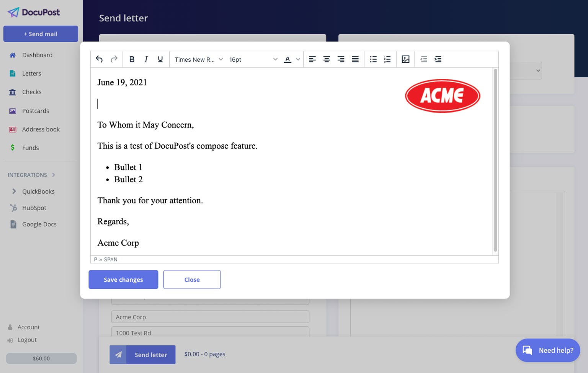Click the editor vertical scrollbar
Image resolution: width=588 pixels, height=373 pixels.
(495, 160)
